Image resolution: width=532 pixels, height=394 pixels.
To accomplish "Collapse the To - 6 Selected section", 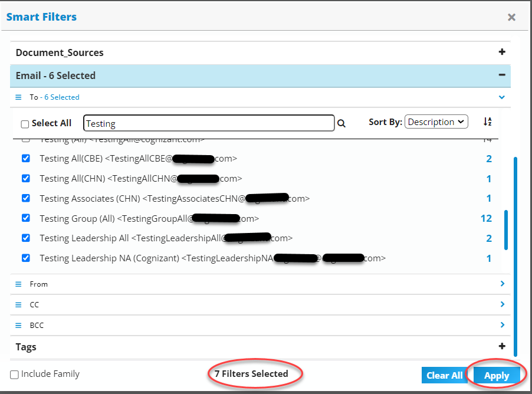I will [x=502, y=97].
